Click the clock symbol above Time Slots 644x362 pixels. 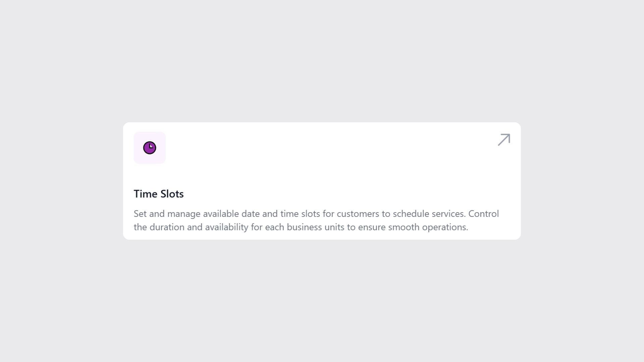[x=150, y=148]
